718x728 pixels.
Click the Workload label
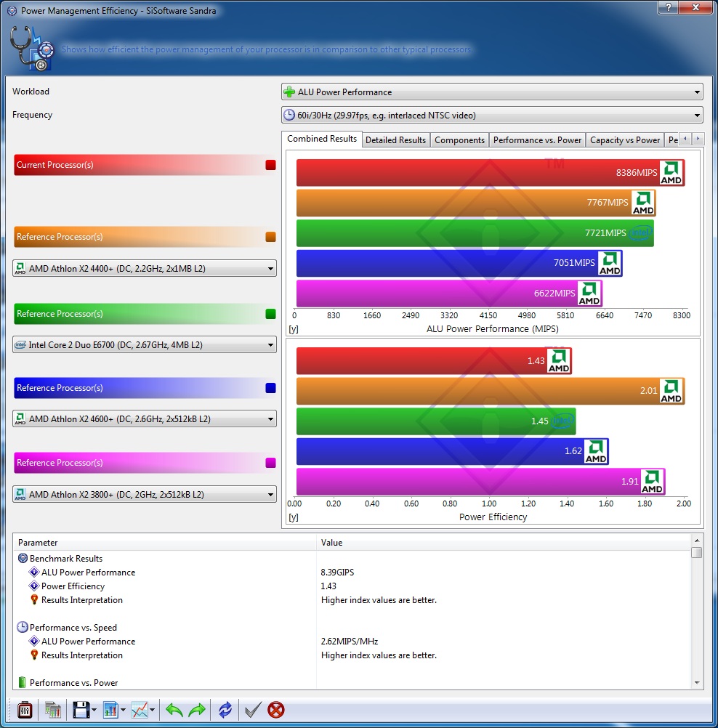pyautogui.click(x=31, y=92)
